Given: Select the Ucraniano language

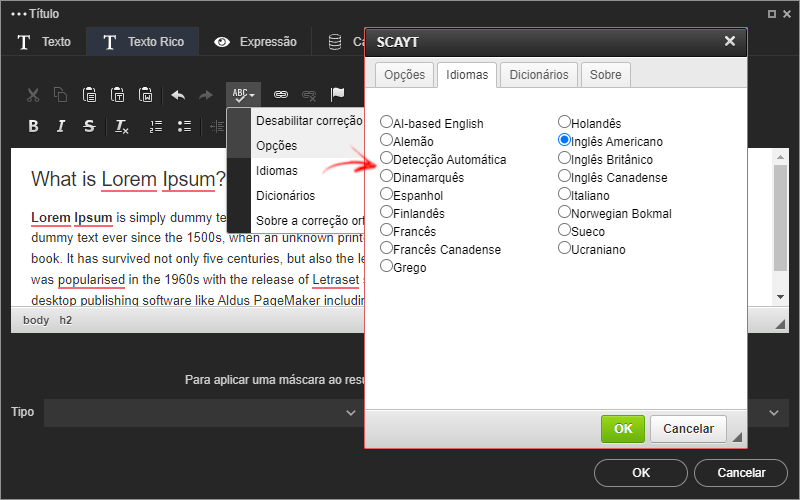Looking at the screenshot, I should tap(564, 248).
